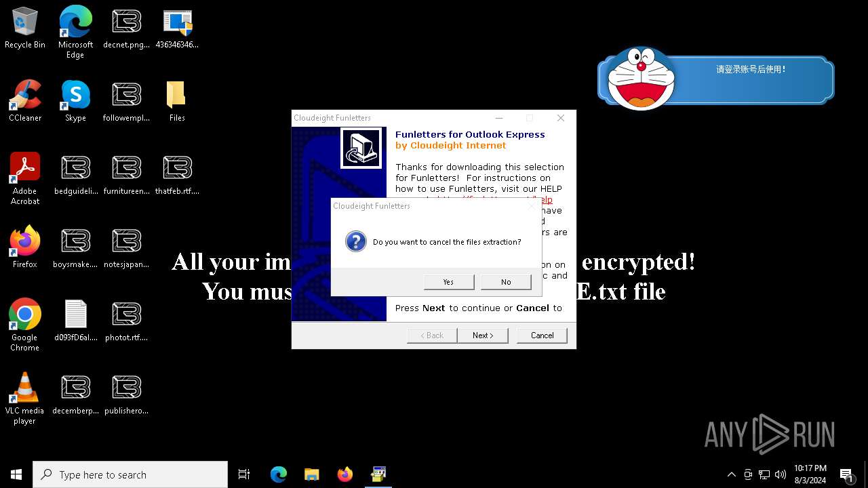The width and height of the screenshot is (868, 488).
Task: Select the furnitureen file icon
Action: pos(126,174)
